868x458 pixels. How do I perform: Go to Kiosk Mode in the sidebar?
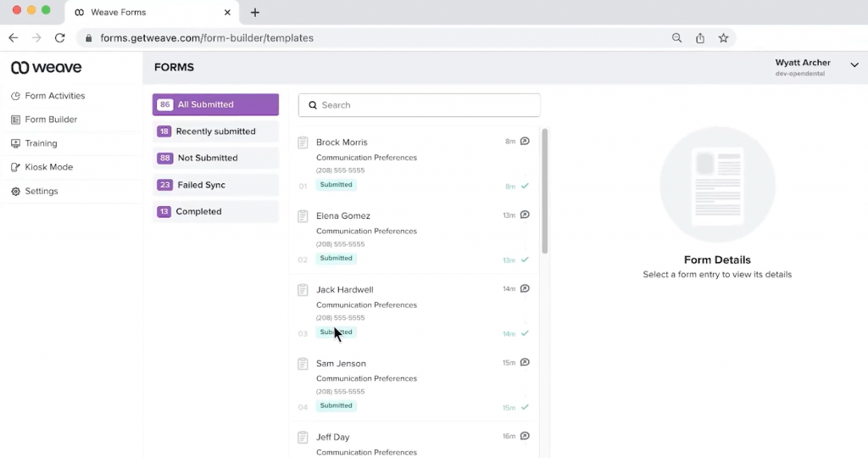[48, 167]
